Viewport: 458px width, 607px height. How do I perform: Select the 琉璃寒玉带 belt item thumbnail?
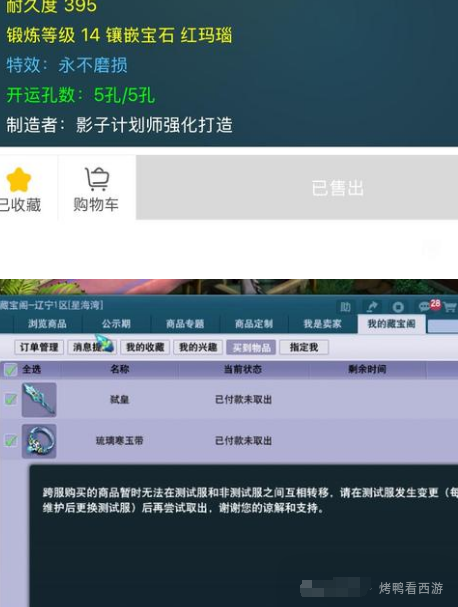pyautogui.click(x=39, y=441)
